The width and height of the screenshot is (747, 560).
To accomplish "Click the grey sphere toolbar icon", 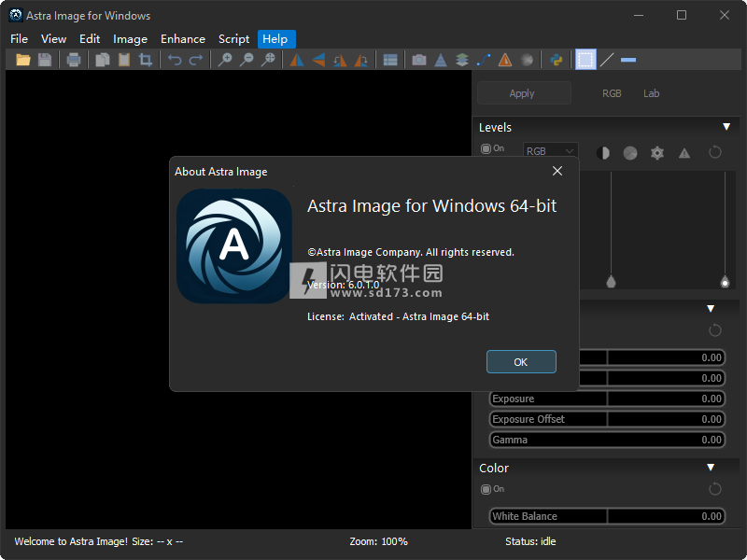I will pos(527,60).
